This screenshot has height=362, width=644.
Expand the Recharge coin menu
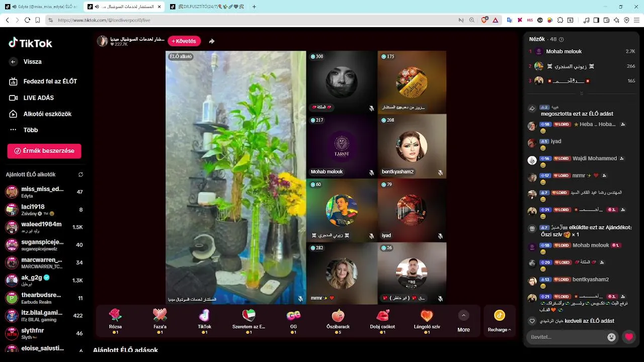[x=499, y=321]
